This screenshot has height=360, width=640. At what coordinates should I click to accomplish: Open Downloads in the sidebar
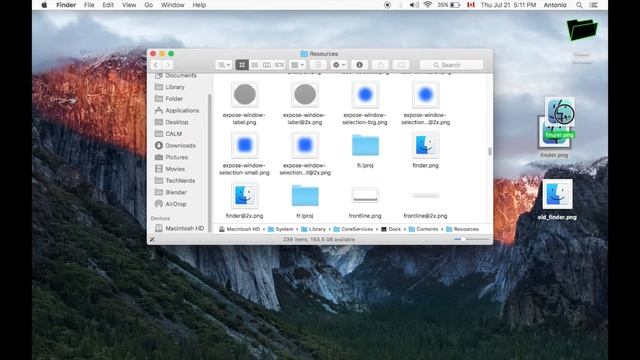coord(176,145)
